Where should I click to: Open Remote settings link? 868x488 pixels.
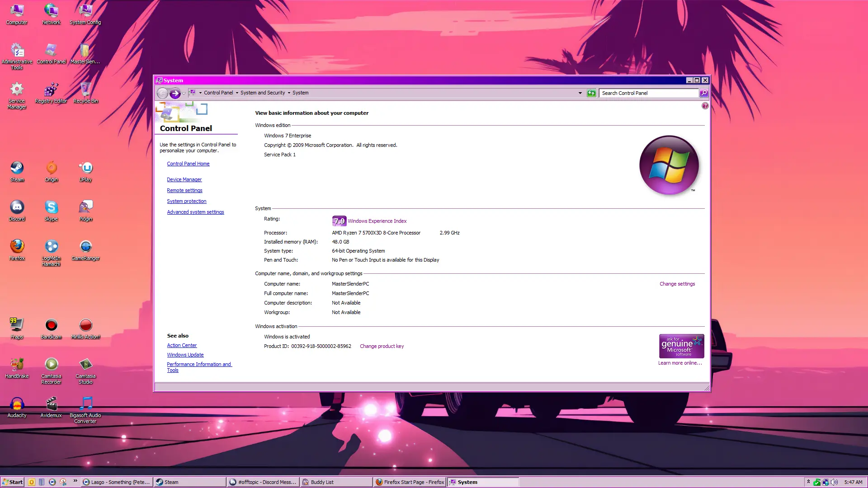[x=184, y=190]
